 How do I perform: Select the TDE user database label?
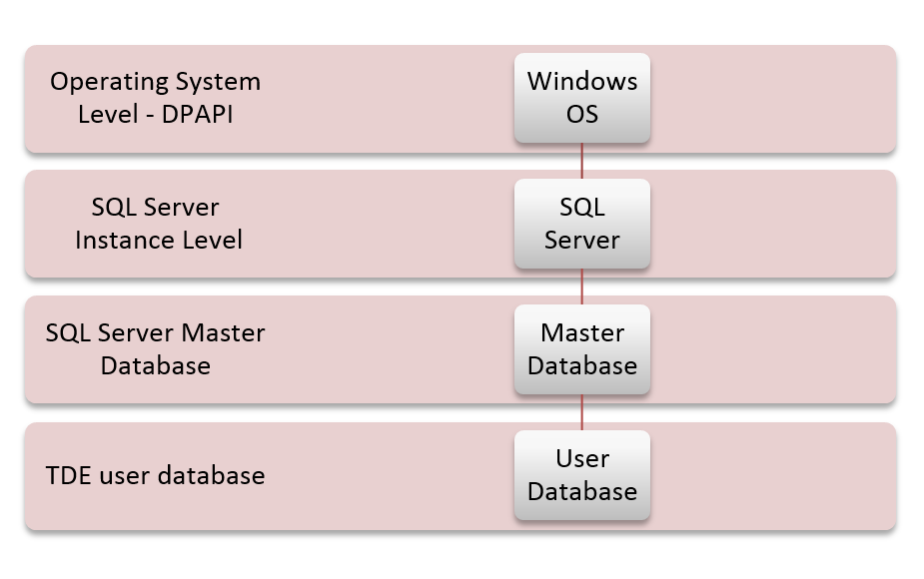(155, 475)
